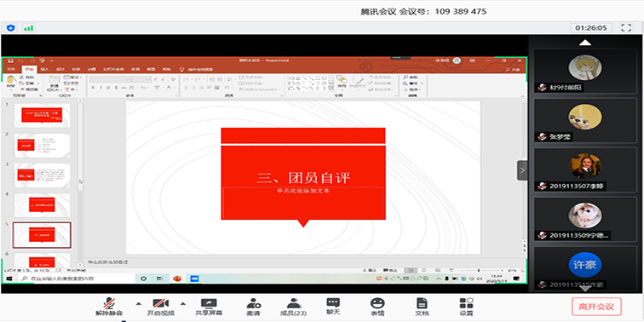
Task: Click the user account avatar in the PowerPoint title bar
Action: coord(457,60)
